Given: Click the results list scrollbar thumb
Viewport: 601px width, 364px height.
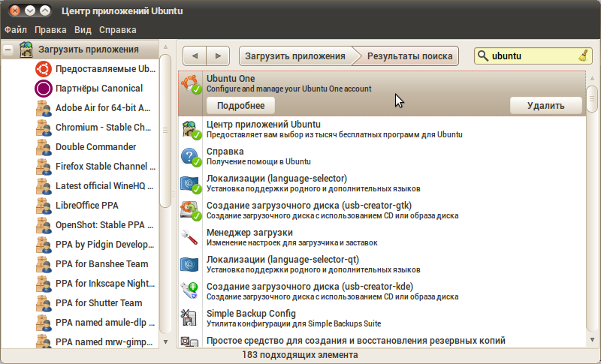Looking at the screenshot, I should (x=592, y=100).
